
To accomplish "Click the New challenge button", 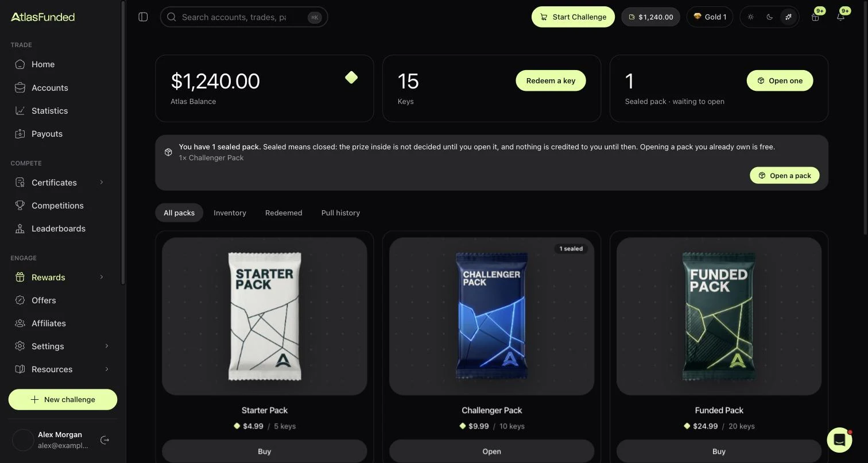I will (x=63, y=400).
